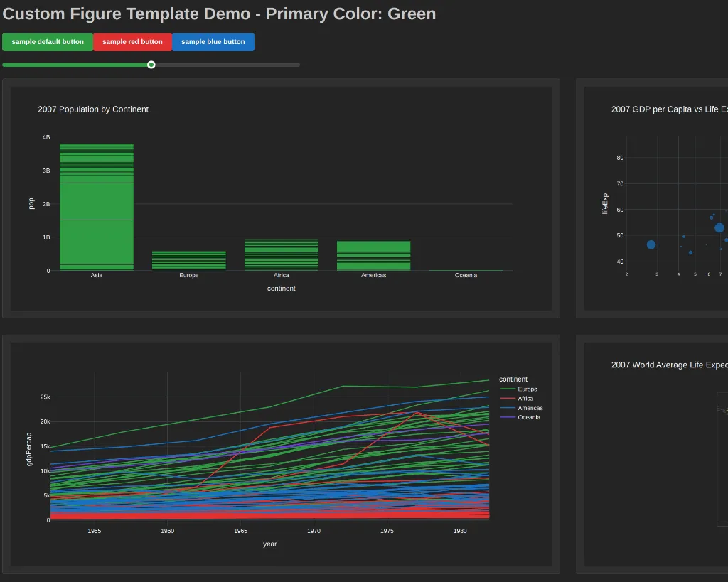Click the Africa bar in the bar chart
The width and height of the screenshot is (728, 582).
(282, 256)
